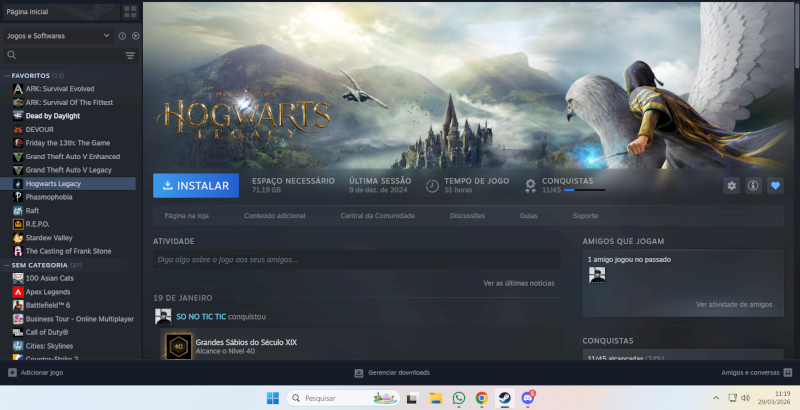Click the Página inicial button

pos(61,11)
